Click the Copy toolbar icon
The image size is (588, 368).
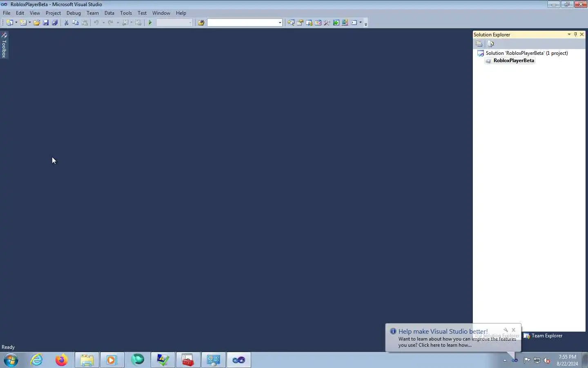[75, 23]
